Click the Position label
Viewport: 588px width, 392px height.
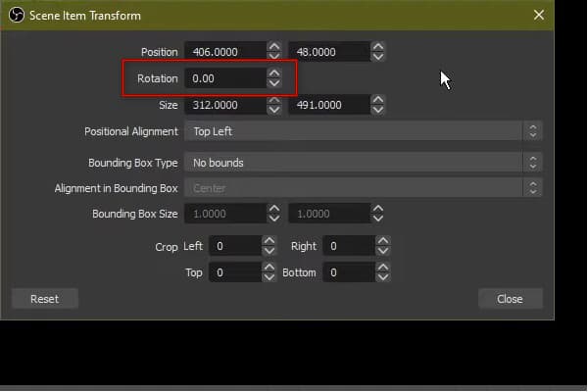pos(160,52)
